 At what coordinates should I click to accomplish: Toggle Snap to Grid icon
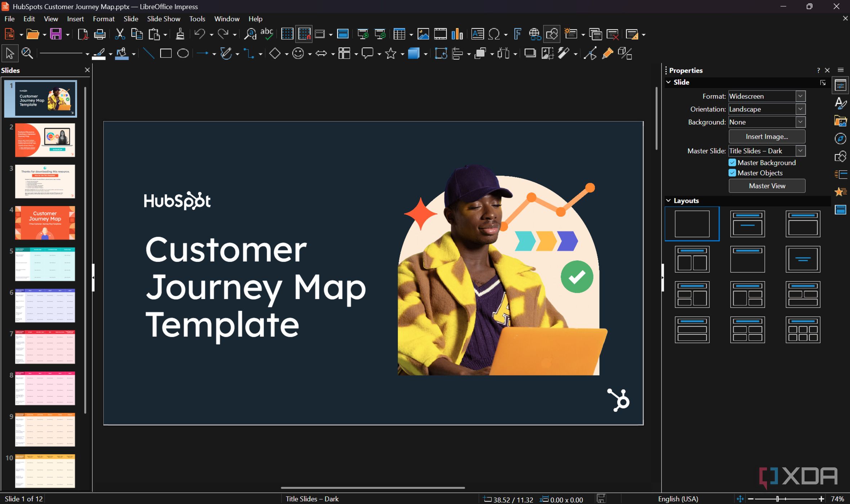tap(304, 34)
